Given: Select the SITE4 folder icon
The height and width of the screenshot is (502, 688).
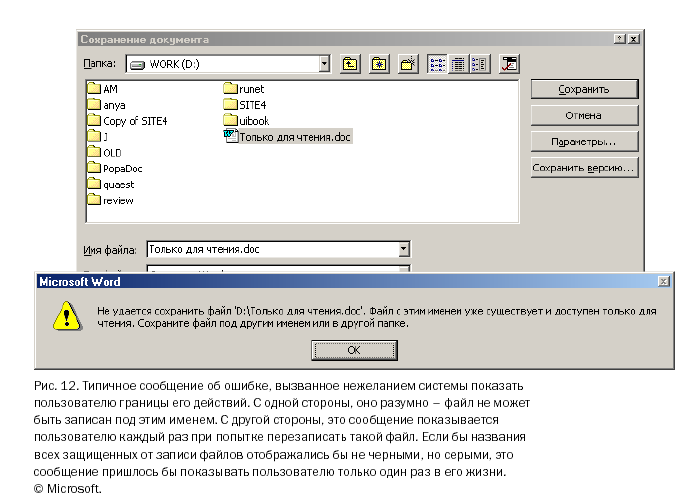Looking at the screenshot, I should [x=230, y=104].
